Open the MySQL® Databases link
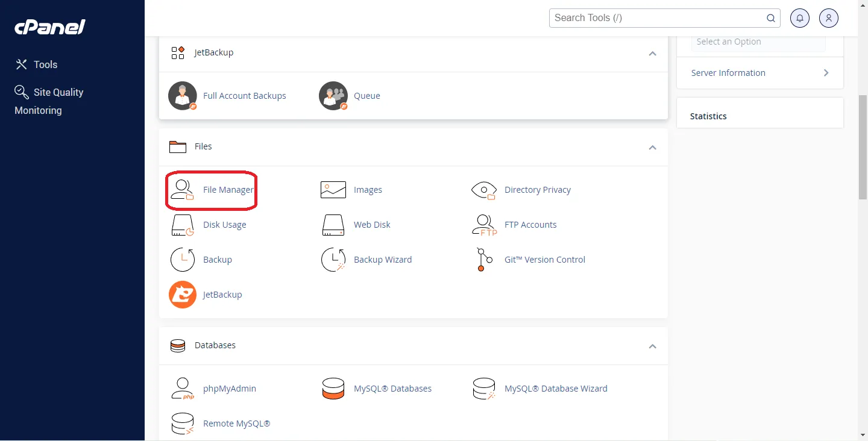The width and height of the screenshot is (868, 441). [x=392, y=389]
